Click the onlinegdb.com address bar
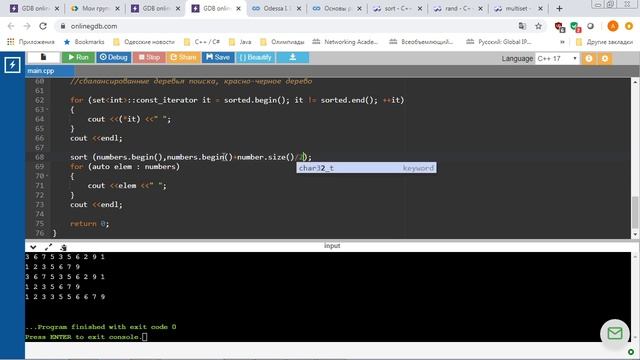Screen dimensions: 640x360 286,26
